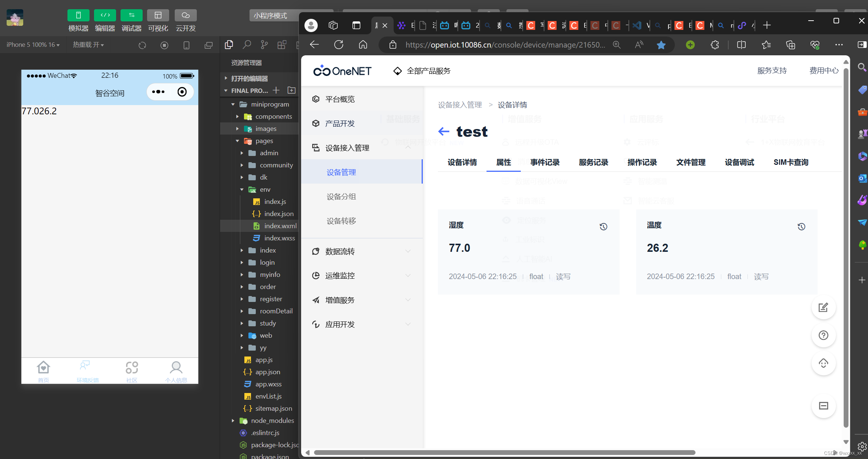This screenshot has width=868, height=459.
Task: Open the source control branch icon
Action: coord(264,45)
